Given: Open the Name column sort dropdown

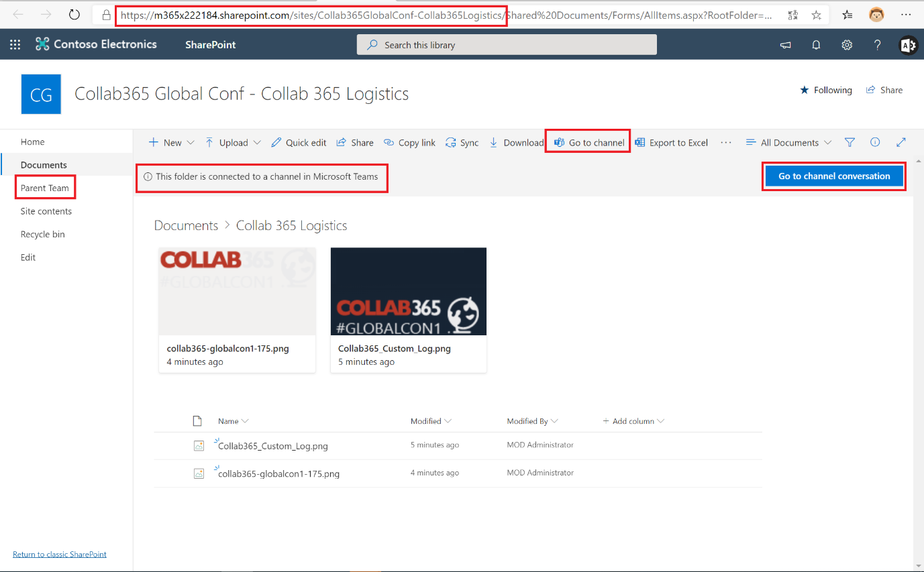Looking at the screenshot, I should tap(234, 421).
